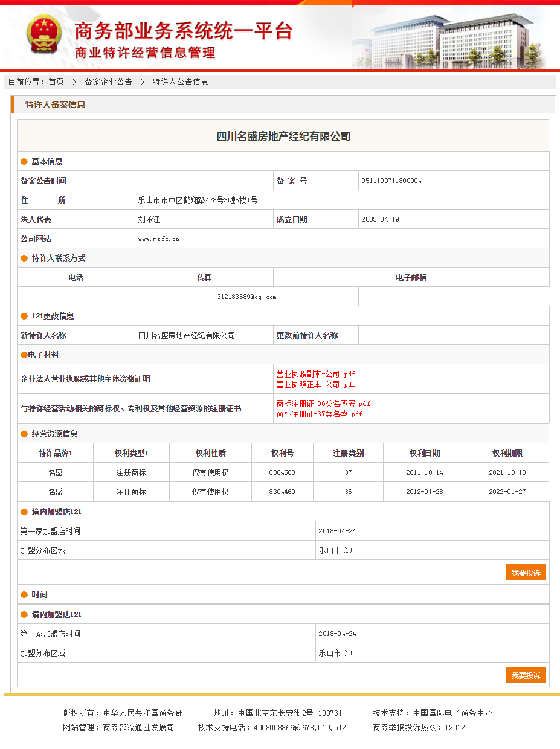
Task: Select record number 0511100711800004
Action: (x=391, y=181)
